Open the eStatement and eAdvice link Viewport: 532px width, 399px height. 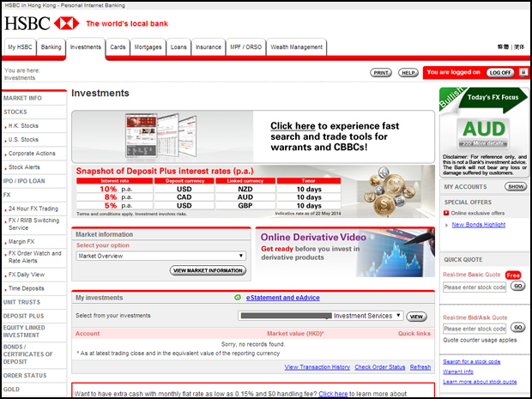click(283, 298)
